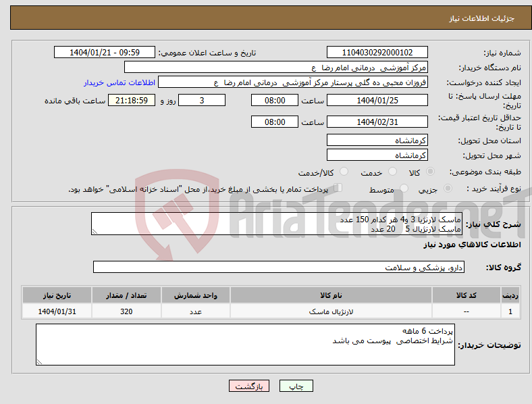Click the تاریخ نیاز column header

57,295
